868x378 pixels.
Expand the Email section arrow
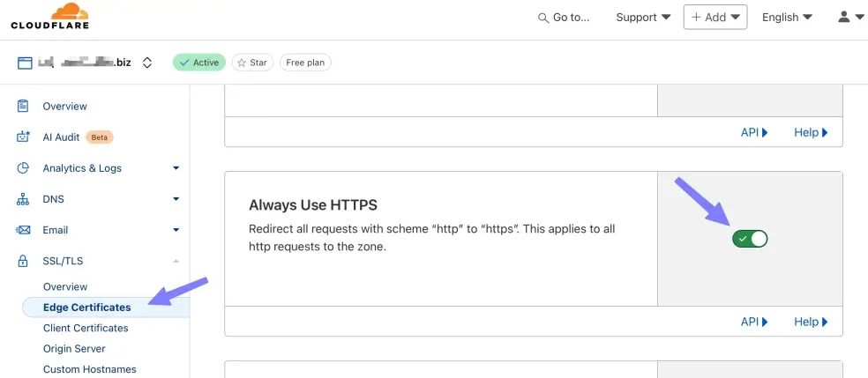point(176,230)
